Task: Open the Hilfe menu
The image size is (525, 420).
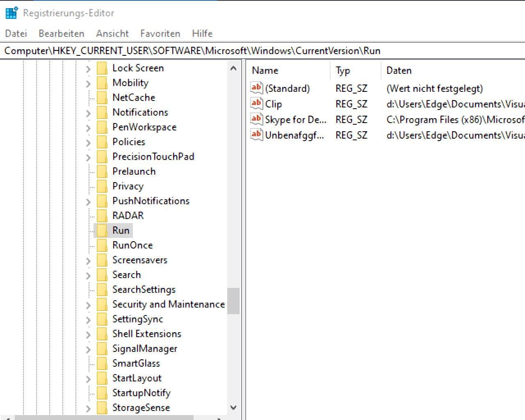Action: pyautogui.click(x=202, y=33)
